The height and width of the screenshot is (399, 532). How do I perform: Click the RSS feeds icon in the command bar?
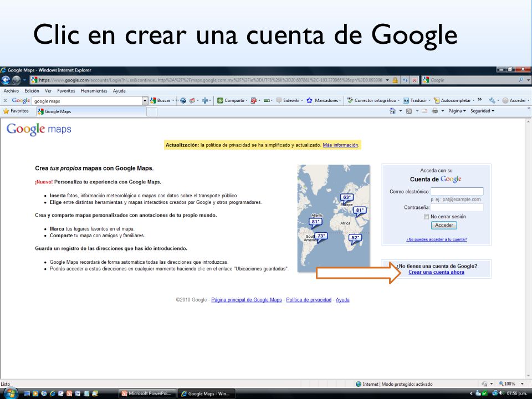click(x=409, y=111)
